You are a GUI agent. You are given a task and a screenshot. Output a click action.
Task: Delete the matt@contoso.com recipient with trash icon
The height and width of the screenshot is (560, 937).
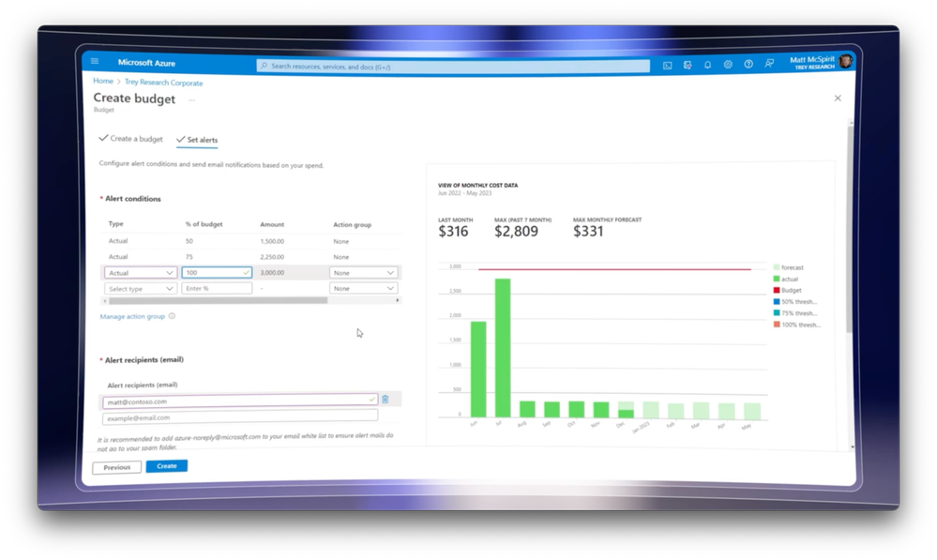click(385, 399)
